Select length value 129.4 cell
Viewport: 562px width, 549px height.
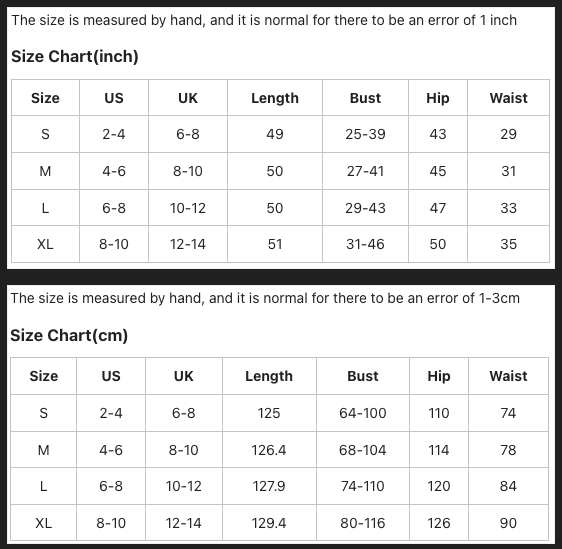point(269,523)
